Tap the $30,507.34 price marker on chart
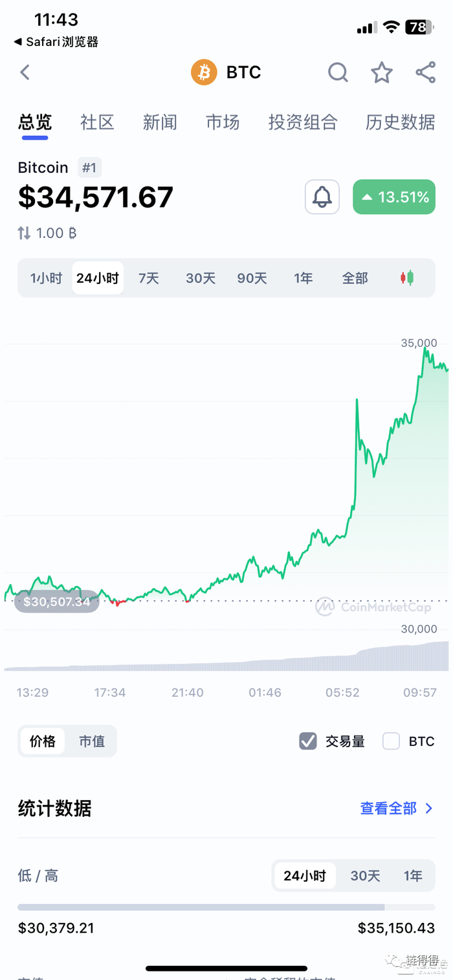Image resolution: width=453 pixels, height=980 pixels. click(57, 602)
